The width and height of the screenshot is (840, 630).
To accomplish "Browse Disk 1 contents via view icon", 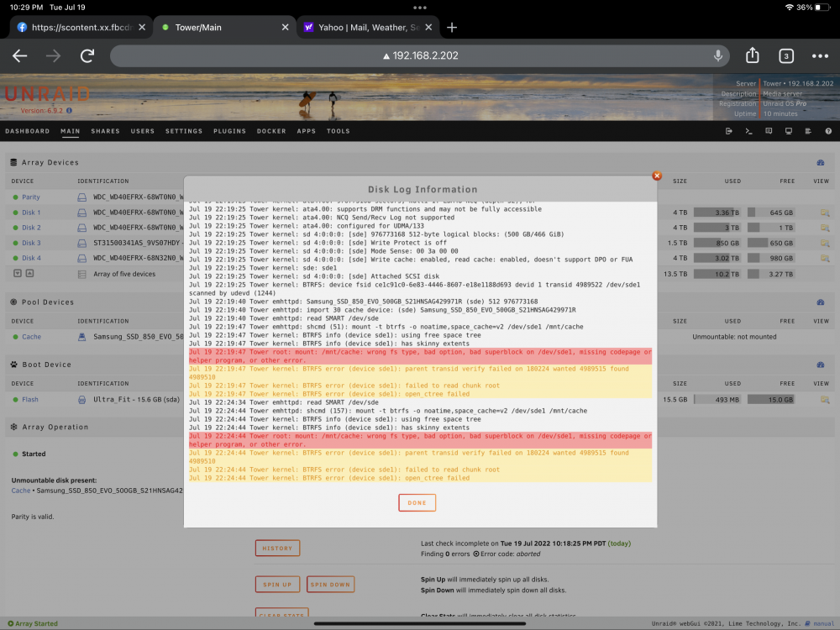I will tap(825, 213).
